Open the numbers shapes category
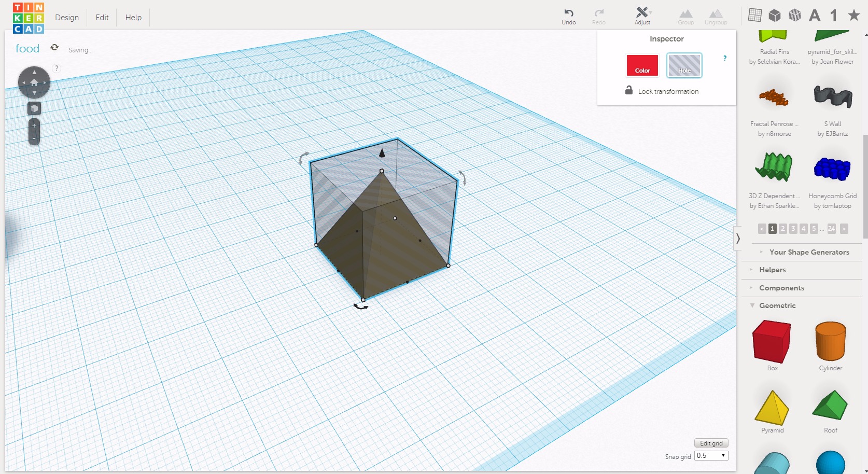The height and width of the screenshot is (474, 868). (834, 16)
